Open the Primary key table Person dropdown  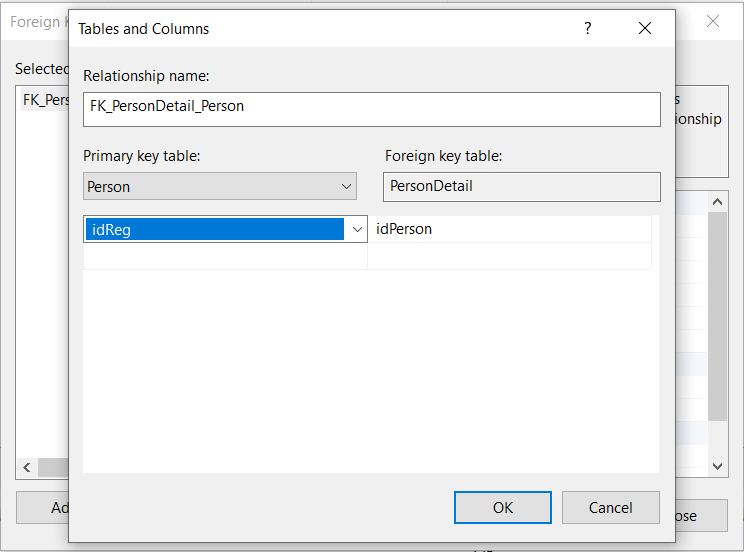point(220,187)
